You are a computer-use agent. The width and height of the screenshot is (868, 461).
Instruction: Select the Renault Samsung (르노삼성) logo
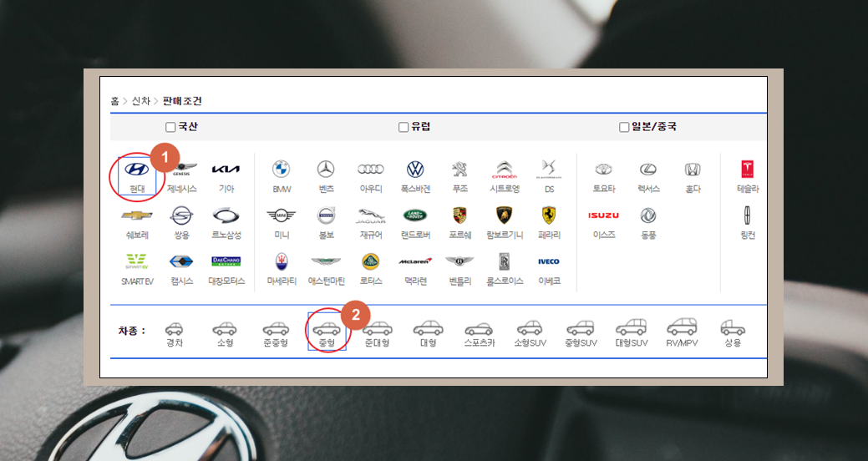(x=226, y=215)
